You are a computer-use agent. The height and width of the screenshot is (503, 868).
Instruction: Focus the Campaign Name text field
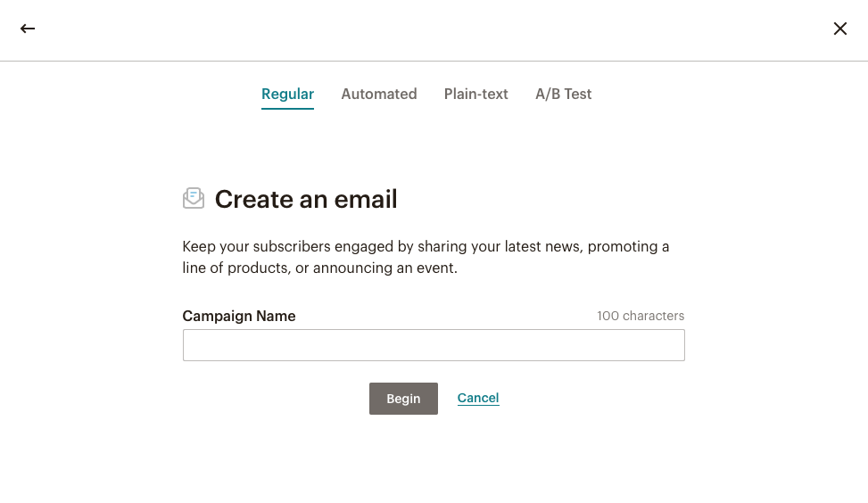(434, 345)
